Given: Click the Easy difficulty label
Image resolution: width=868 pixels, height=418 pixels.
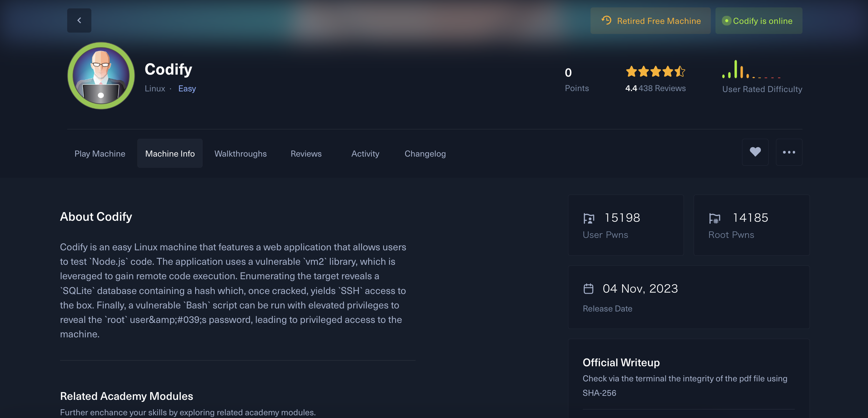Looking at the screenshot, I should point(187,89).
